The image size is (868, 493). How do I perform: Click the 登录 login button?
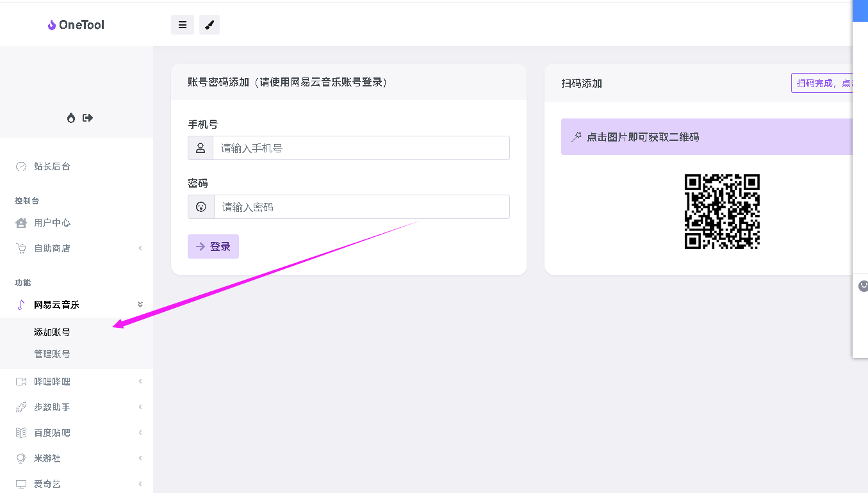[213, 247]
